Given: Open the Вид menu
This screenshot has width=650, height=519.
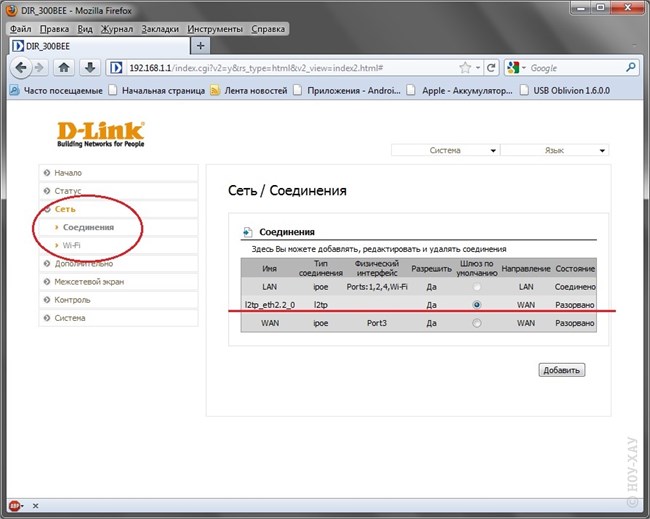Looking at the screenshot, I should (85, 29).
